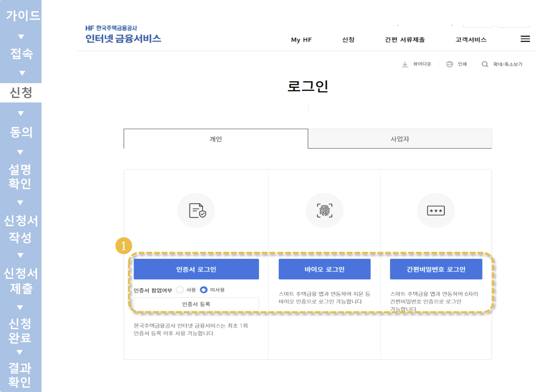This screenshot has width=549, height=392.
Task: Click the 인증서 등록 button
Action: click(x=196, y=304)
